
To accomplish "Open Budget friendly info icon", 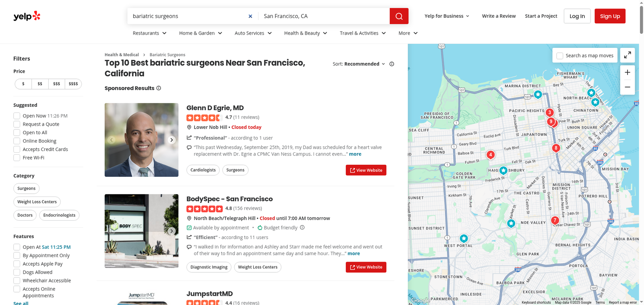I will [302, 227].
